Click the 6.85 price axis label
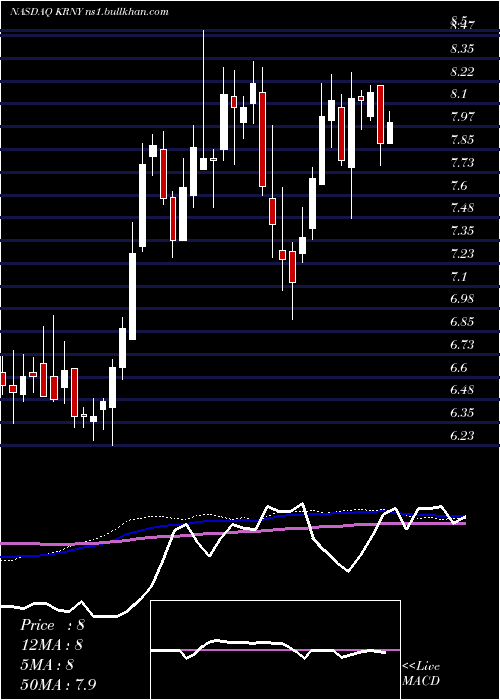Viewport: 500px width, 700px height. [462, 322]
